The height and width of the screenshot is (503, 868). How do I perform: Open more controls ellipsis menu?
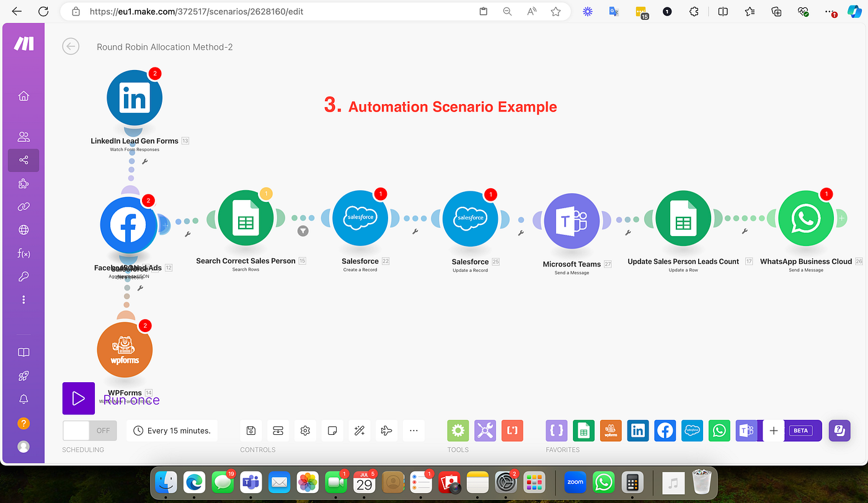[414, 431]
